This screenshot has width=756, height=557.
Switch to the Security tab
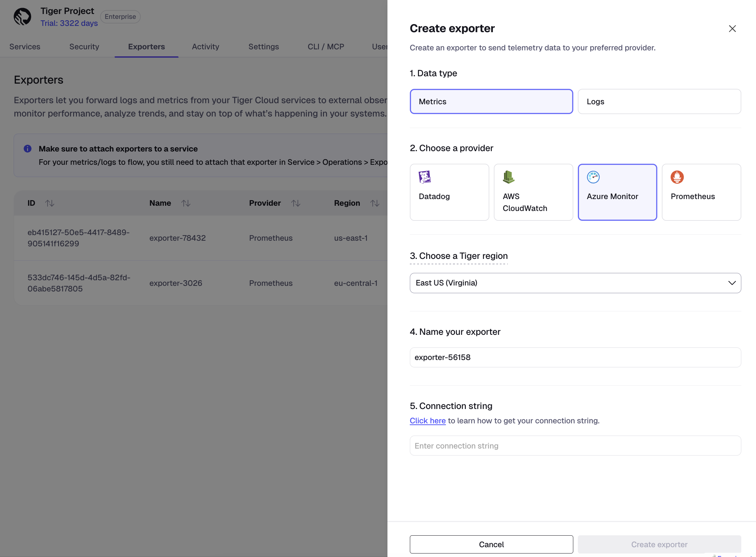tap(84, 47)
